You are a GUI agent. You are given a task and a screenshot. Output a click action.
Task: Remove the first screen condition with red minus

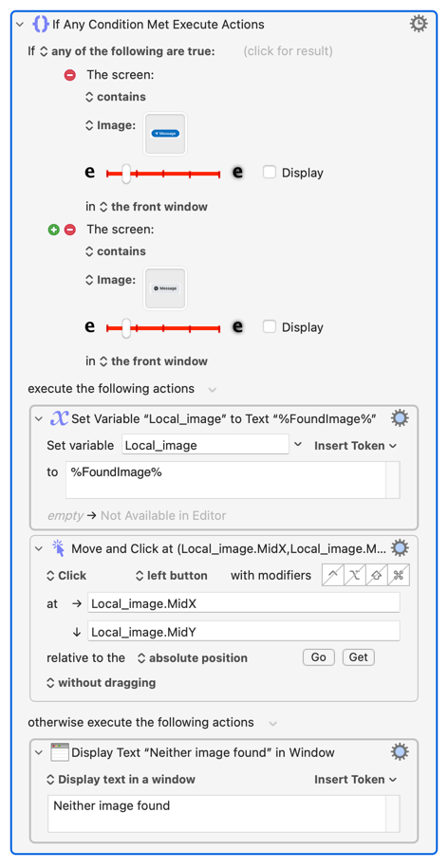pos(70,75)
